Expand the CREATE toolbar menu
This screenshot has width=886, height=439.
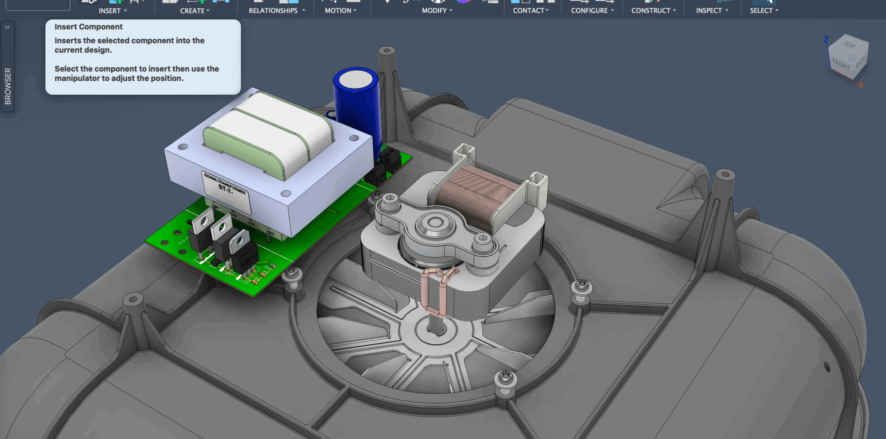(x=193, y=10)
